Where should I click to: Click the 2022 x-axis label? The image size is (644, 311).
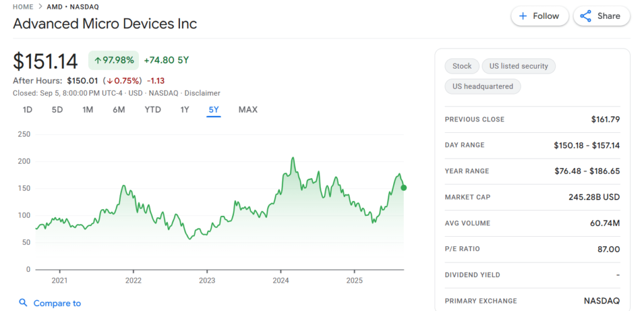click(133, 281)
